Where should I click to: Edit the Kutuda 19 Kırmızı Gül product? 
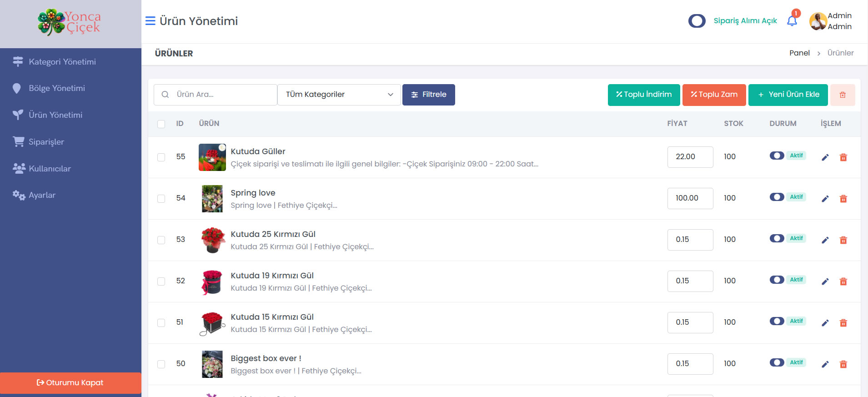[825, 281]
